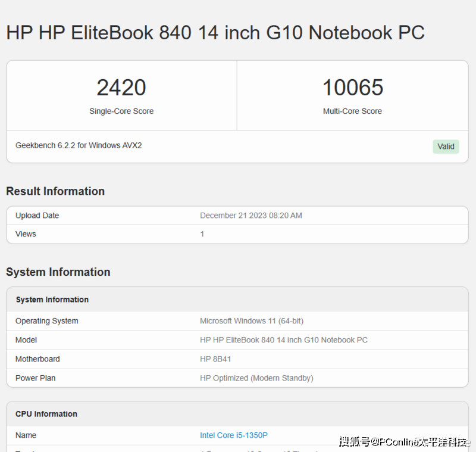Click the multi-core score 10065
Image resolution: width=476 pixels, height=452 pixels.
pyautogui.click(x=352, y=88)
